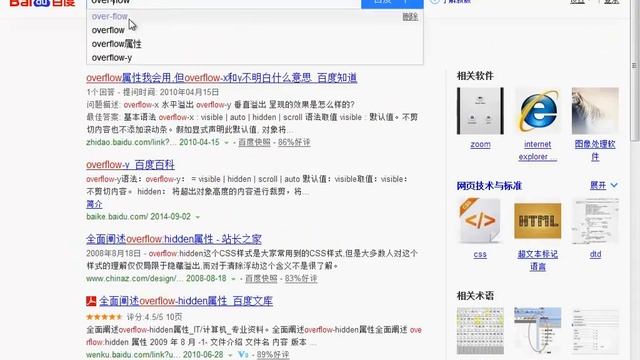Click 删除 in the suggestion list
This screenshot has width=640, height=360.
(410, 17)
